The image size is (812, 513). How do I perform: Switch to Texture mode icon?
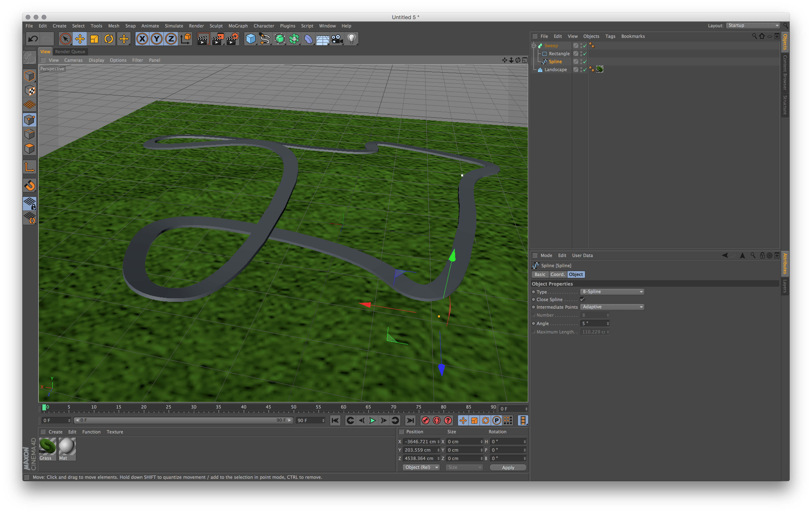(x=30, y=91)
